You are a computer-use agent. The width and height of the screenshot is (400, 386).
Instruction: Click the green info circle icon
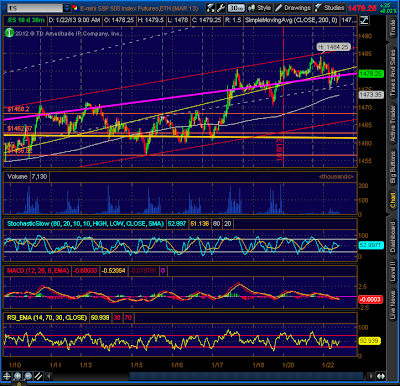coord(9,33)
